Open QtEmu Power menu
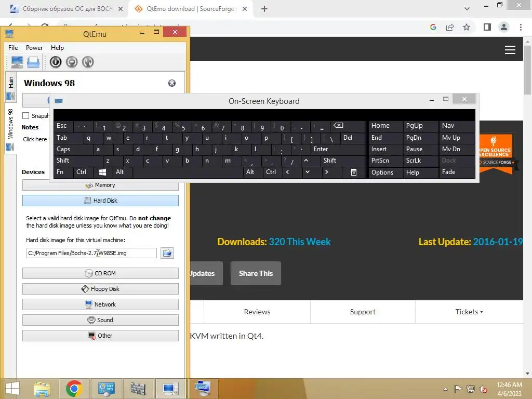The width and height of the screenshot is (532, 399). (34, 48)
